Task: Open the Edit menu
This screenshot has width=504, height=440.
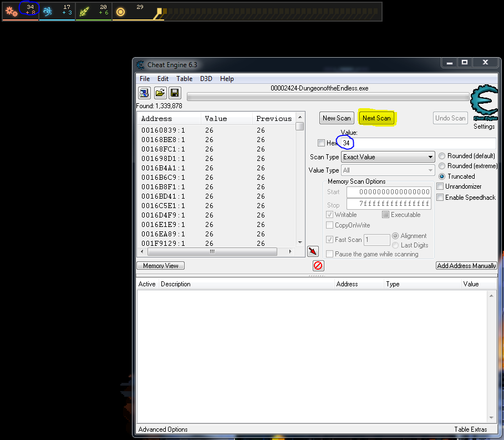Action: [x=163, y=79]
